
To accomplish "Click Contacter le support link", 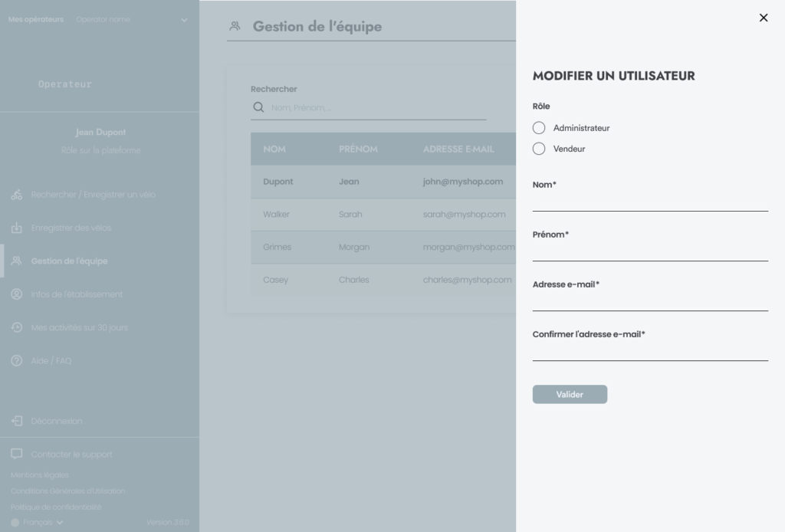I will [71, 455].
